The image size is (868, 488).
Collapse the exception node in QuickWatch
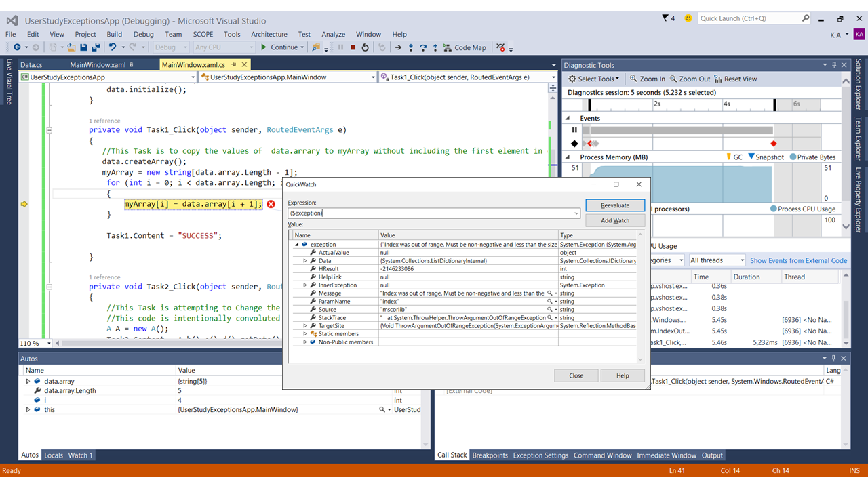pos(296,245)
